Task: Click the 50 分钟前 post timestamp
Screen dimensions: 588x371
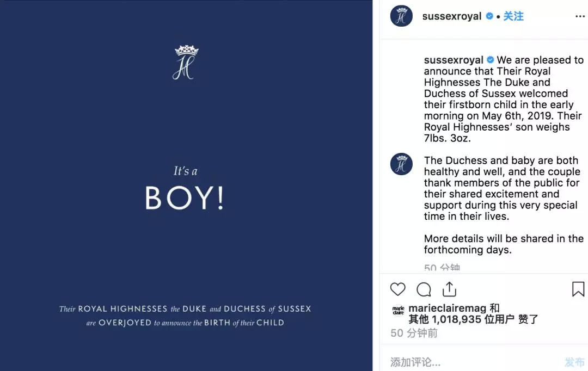Action: [414, 333]
